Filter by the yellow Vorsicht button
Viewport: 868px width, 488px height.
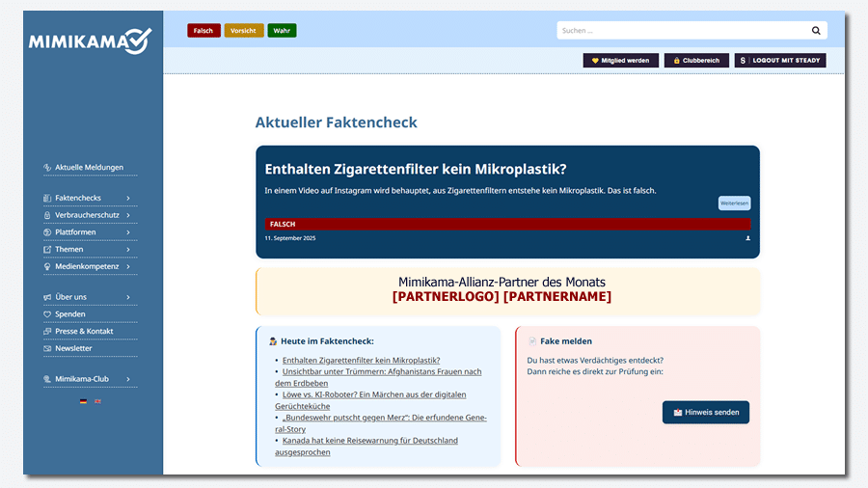pyautogui.click(x=244, y=31)
